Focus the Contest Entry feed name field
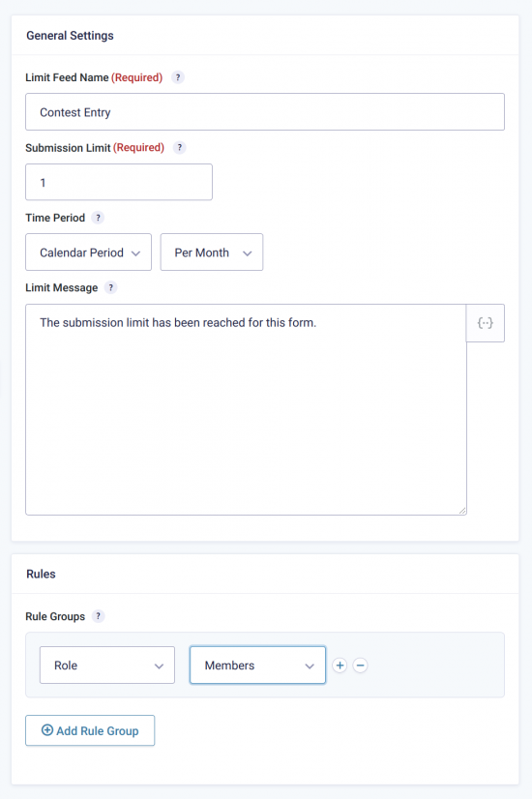532x799 pixels. point(265,112)
